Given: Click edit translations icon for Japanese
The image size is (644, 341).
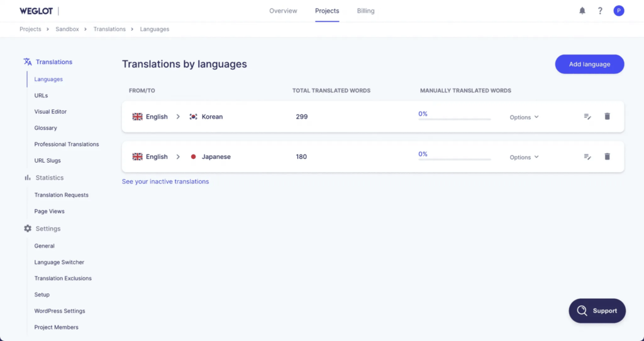Looking at the screenshot, I should [x=587, y=157].
